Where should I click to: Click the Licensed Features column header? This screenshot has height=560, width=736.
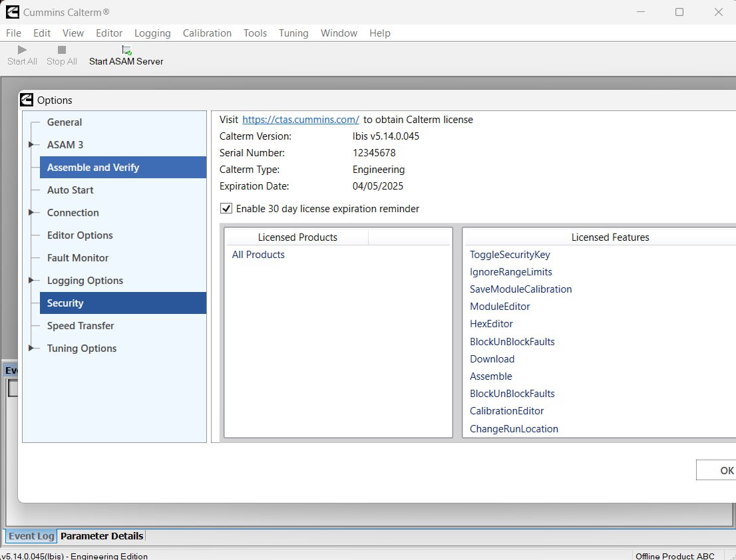(x=610, y=237)
